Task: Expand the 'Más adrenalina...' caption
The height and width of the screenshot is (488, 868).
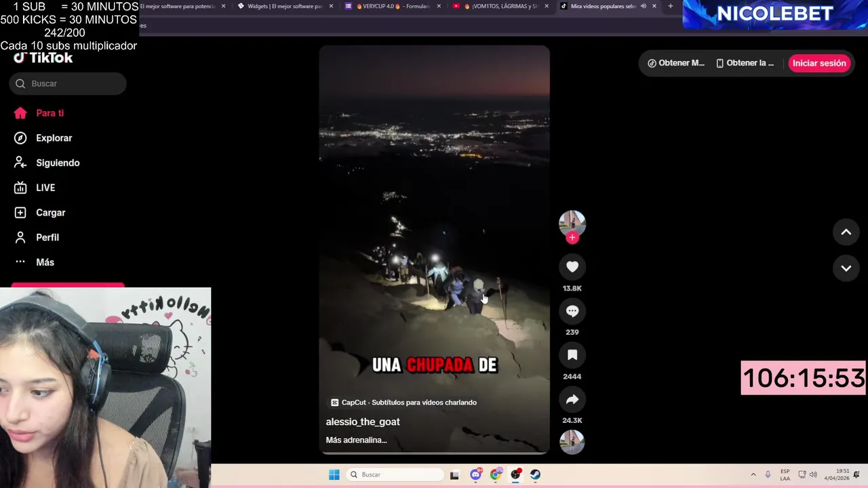Action: point(356,440)
